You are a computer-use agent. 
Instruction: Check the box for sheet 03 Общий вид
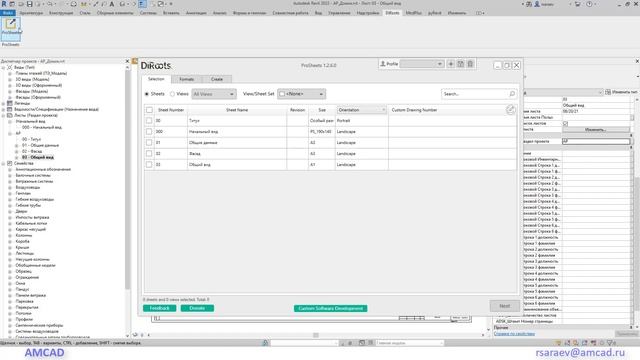[149, 164]
